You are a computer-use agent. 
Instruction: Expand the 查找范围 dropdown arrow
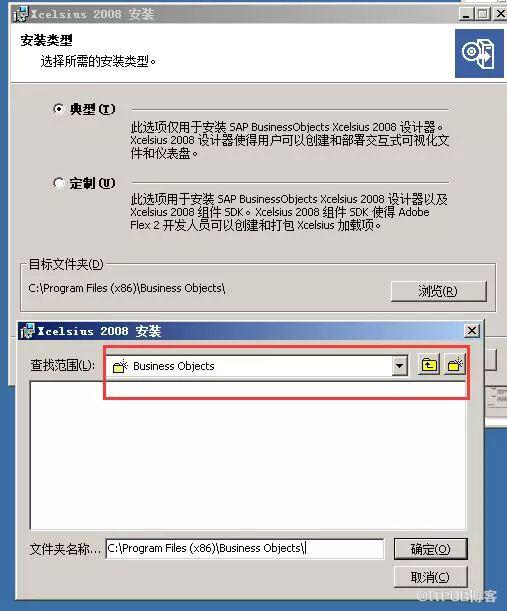pos(399,366)
